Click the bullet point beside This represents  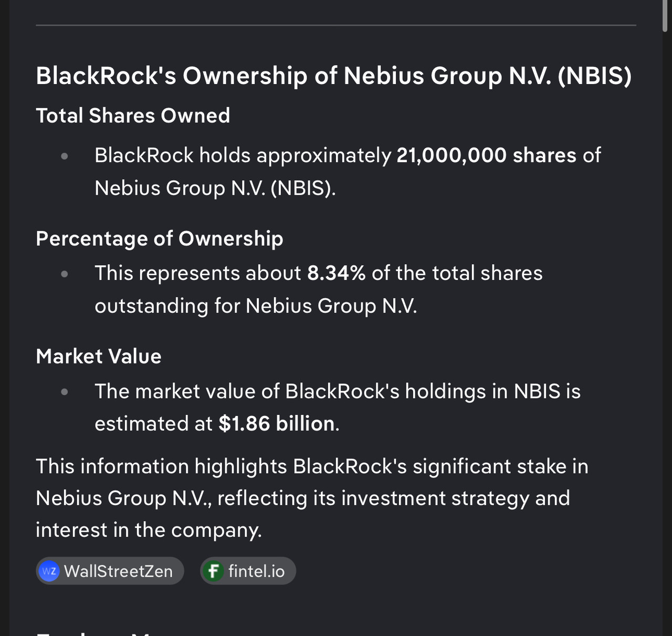(x=65, y=274)
